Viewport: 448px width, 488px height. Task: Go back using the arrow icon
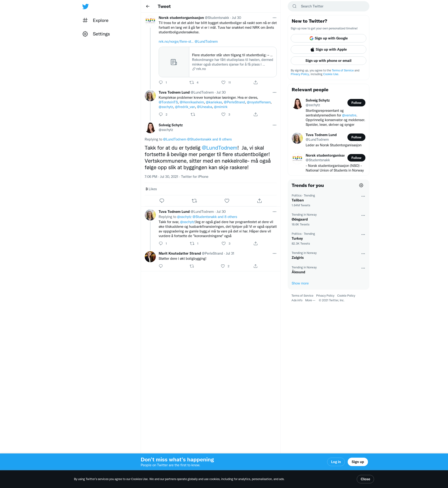click(148, 7)
